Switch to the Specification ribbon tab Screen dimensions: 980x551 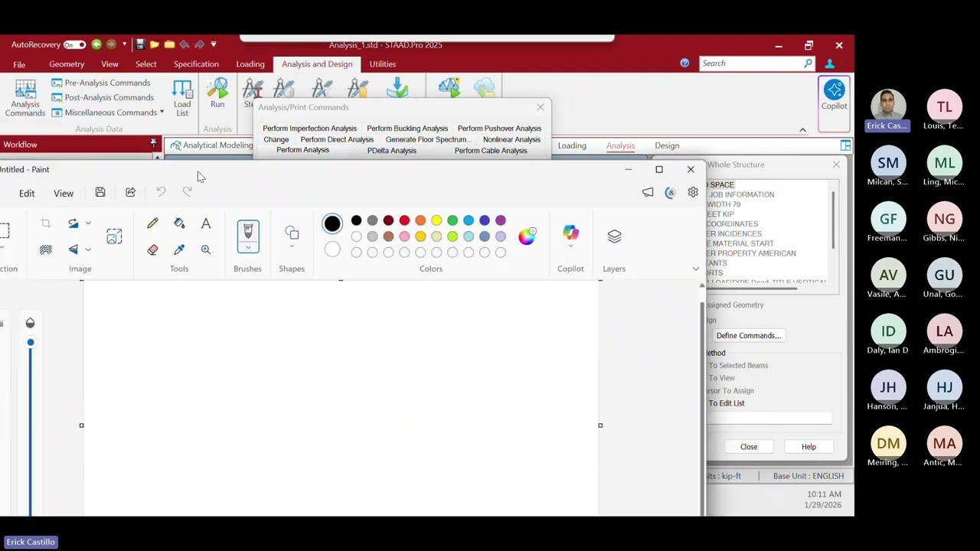[196, 64]
